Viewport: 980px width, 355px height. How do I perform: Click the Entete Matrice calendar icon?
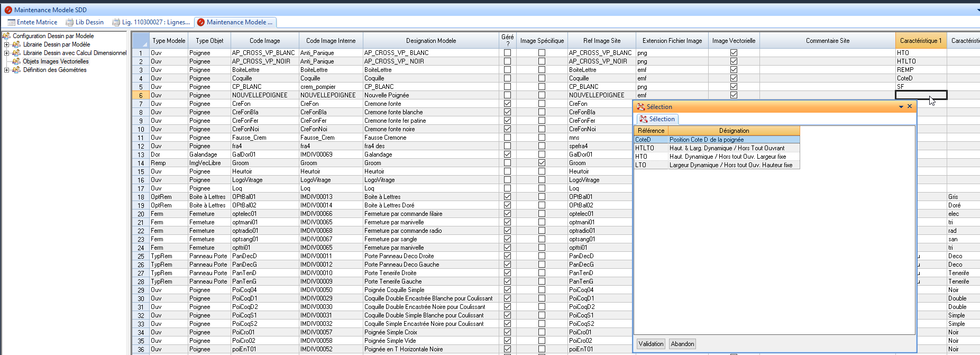[x=11, y=22]
